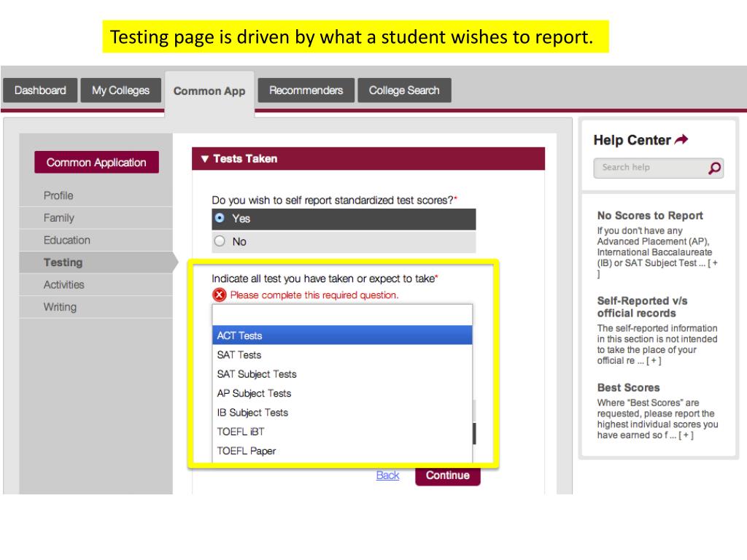Open Profile section in sidebar

[96, 195]
